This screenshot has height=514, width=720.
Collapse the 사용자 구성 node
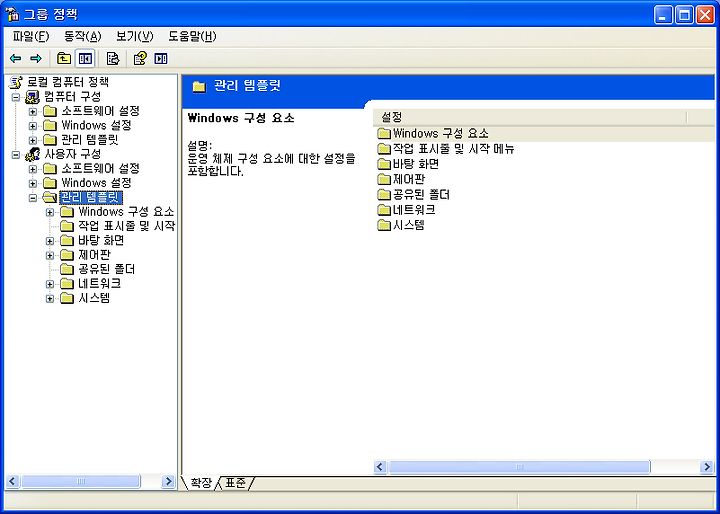pos(16,155)
